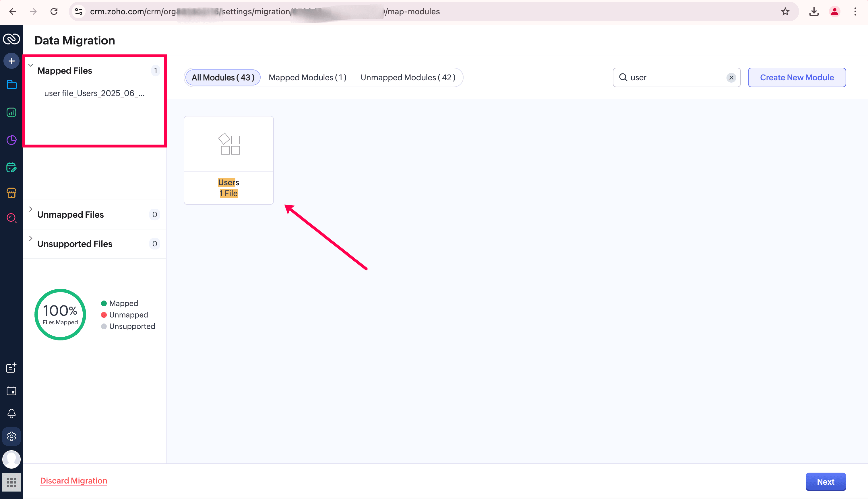Open the settings gear icon in sidebar
Viewport: 868px width, 499px height.
[x=11, y=436]
